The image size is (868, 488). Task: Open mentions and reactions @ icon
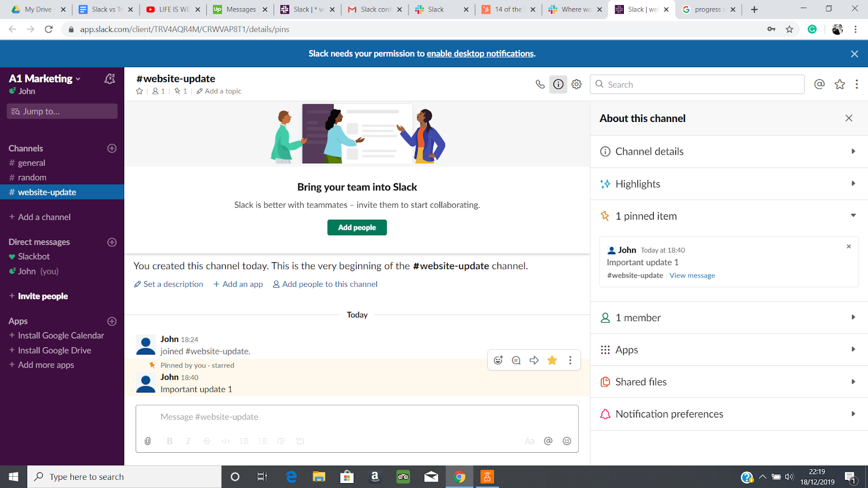point(819,84)
